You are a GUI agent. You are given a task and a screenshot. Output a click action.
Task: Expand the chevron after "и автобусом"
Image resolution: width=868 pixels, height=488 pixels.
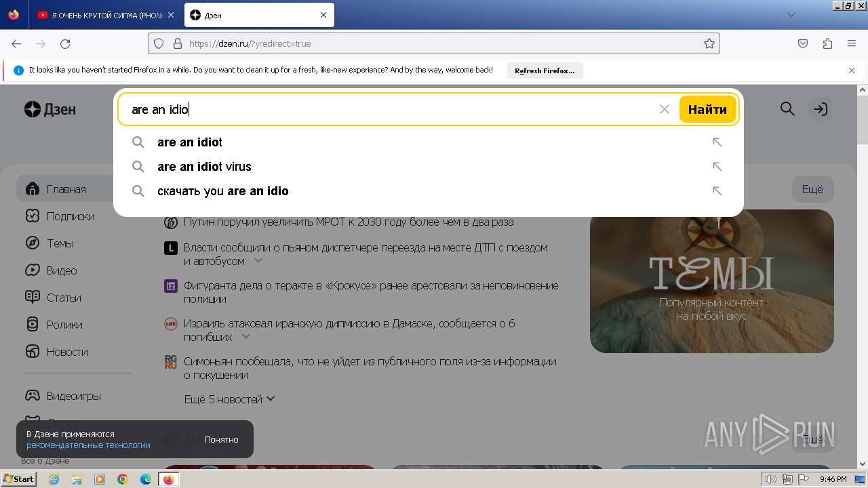click(258, 260)
